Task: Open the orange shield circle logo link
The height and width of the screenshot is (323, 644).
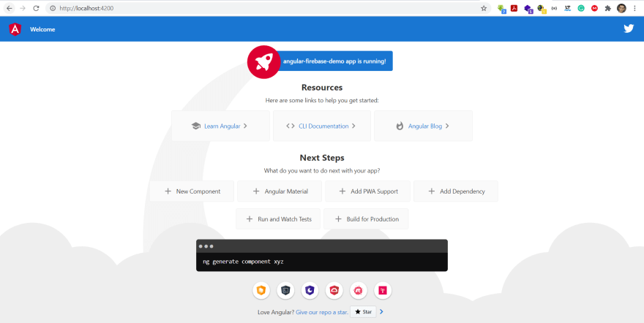Action: [261, 291]
